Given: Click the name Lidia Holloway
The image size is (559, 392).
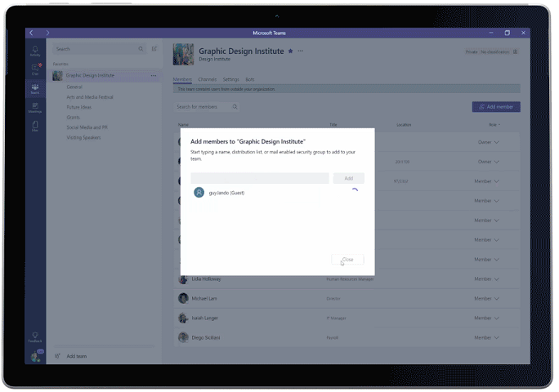Looking at the screenshot, I should pos(207,278).
